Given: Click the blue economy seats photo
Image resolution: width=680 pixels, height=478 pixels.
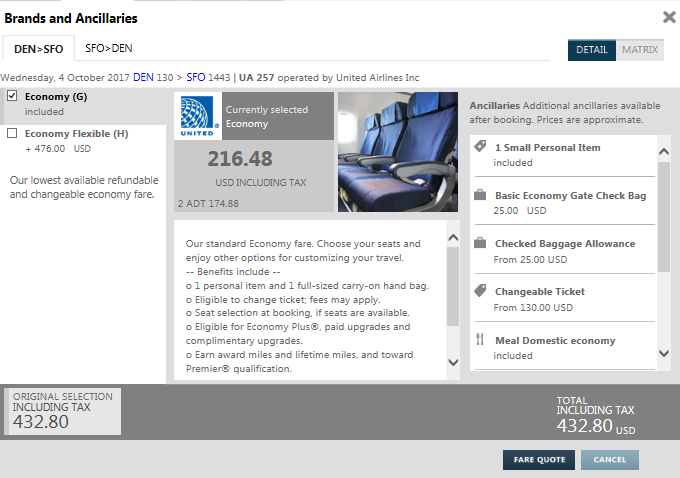Looking at the screenshot, I should point(398,152).
